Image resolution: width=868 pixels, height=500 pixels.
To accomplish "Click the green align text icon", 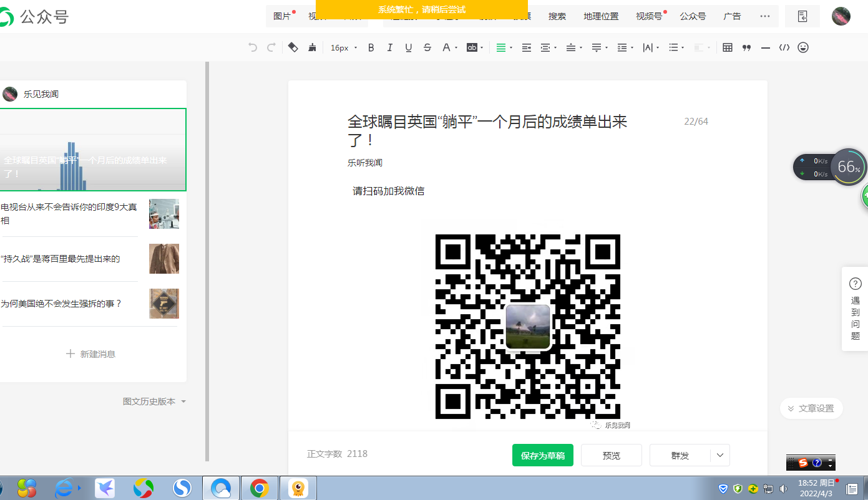I will (x=500, y=47).
